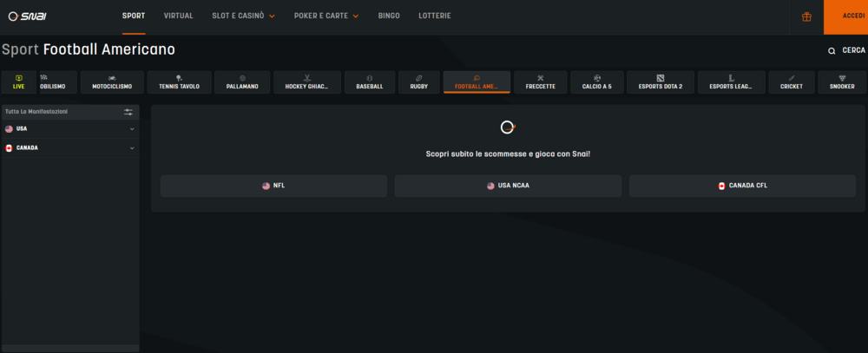
Task: Expand the Canada chevron
Action: tap(132, 148)
